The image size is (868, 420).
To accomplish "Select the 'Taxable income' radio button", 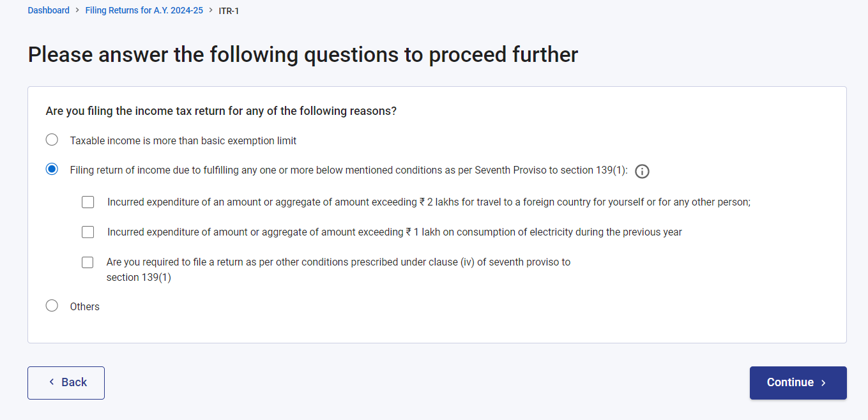I will tap(52, 140).
